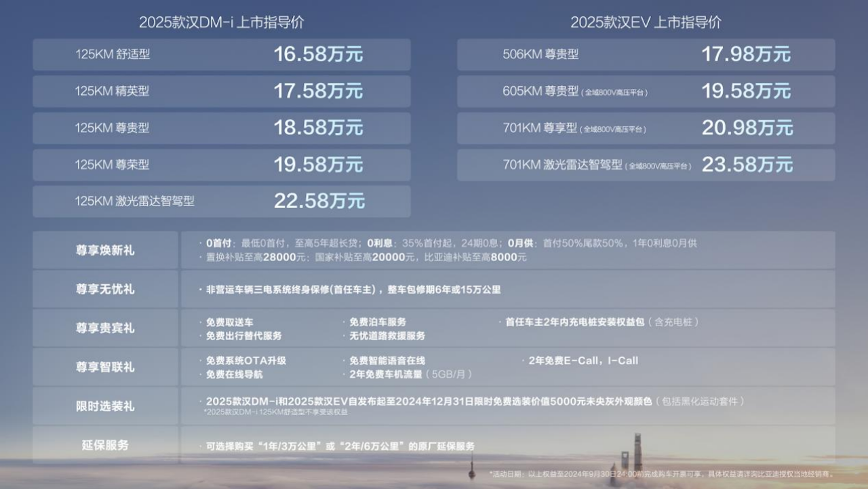Click the 2年免费E-Call，I-Call item

583,361
